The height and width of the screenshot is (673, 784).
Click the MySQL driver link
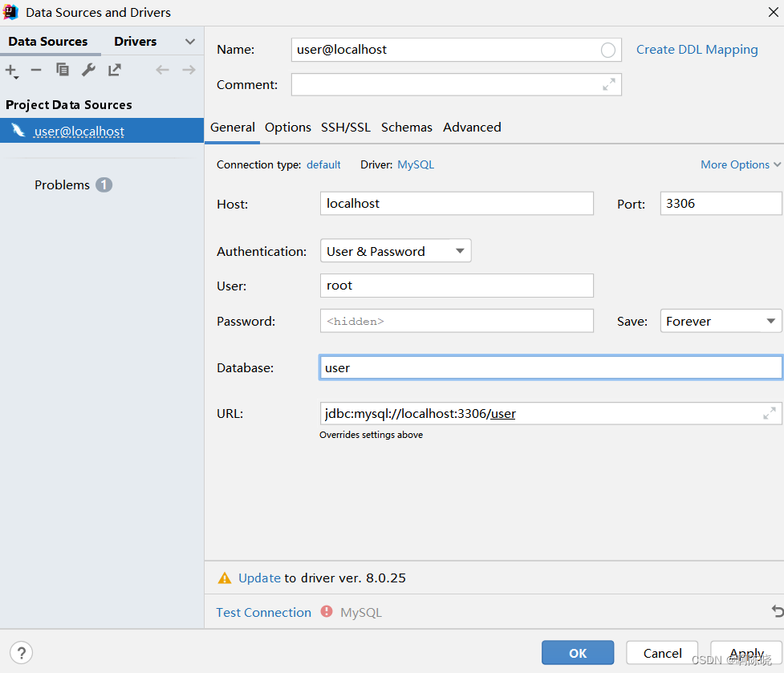416,164
